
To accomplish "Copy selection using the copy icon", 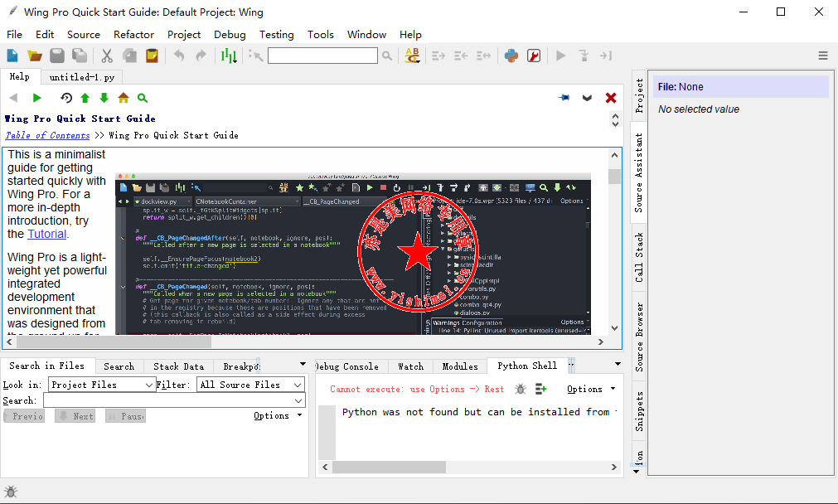I will click(x=129, y=56).
